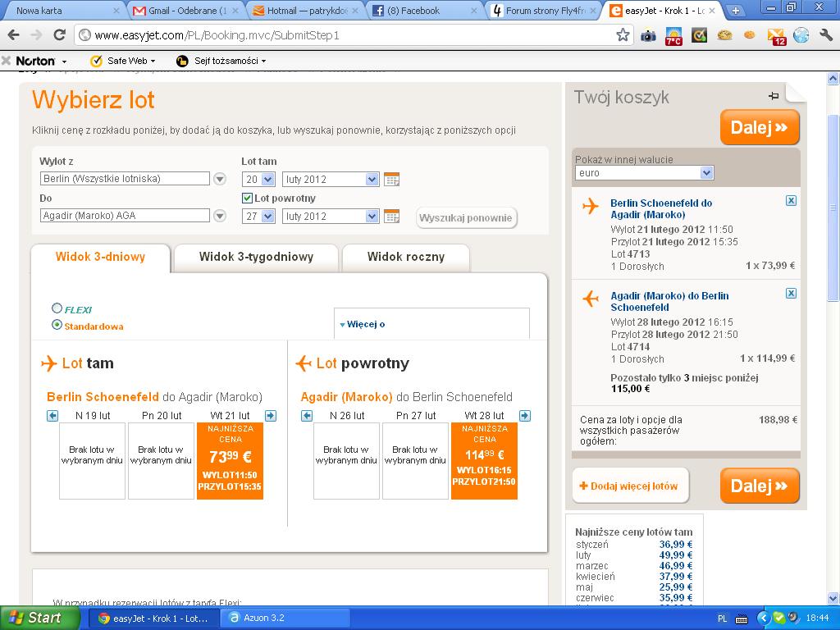Click the camera extension icon
The width and height of the screenshot is (840, 630).
click(648, 36)
